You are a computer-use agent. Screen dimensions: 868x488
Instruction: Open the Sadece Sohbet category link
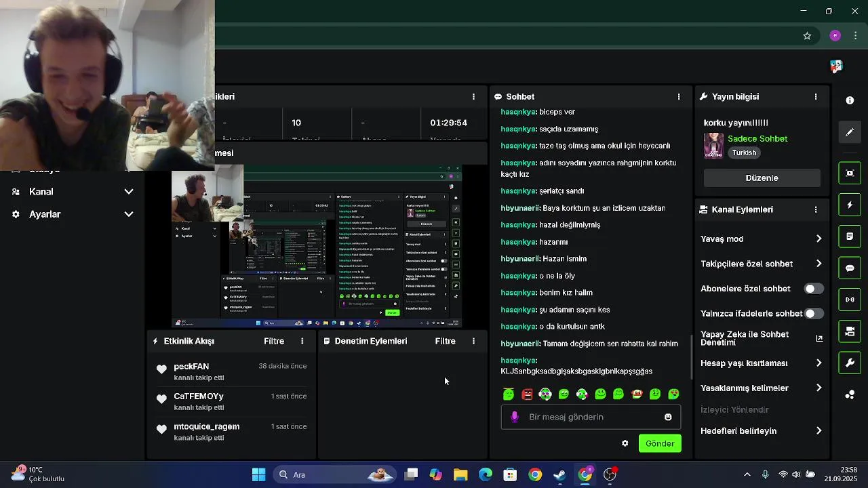(x=757, y=138)
